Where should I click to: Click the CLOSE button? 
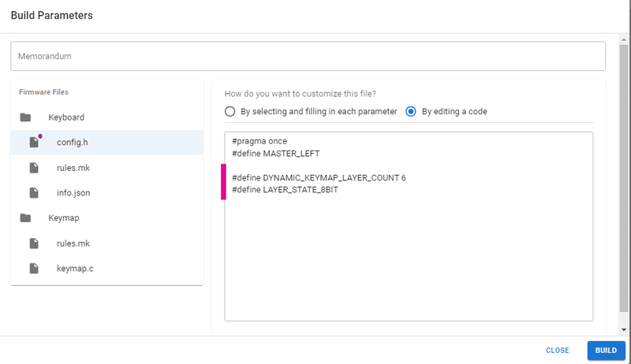coord(557,351)
